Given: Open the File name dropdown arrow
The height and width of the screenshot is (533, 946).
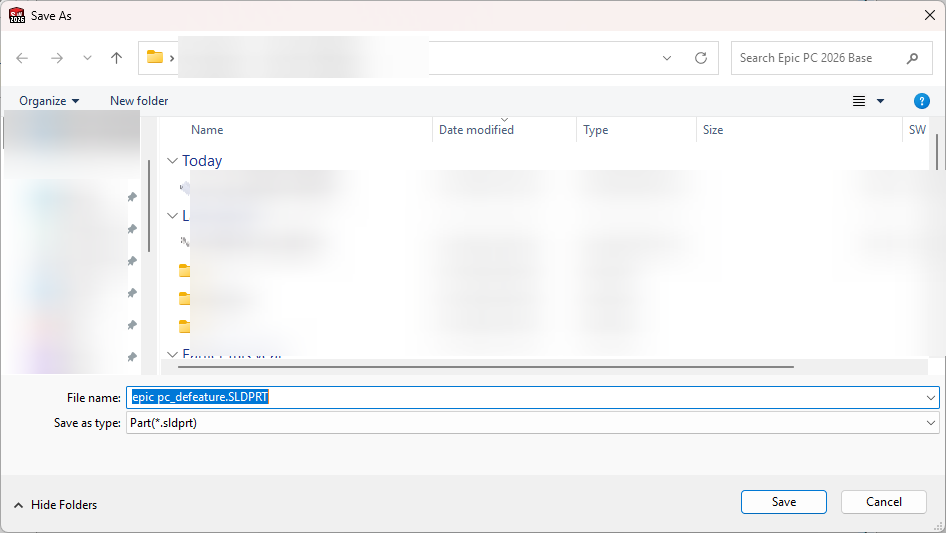Looking at the screenshot, I should pyautogui.click(x=930, y=397).
